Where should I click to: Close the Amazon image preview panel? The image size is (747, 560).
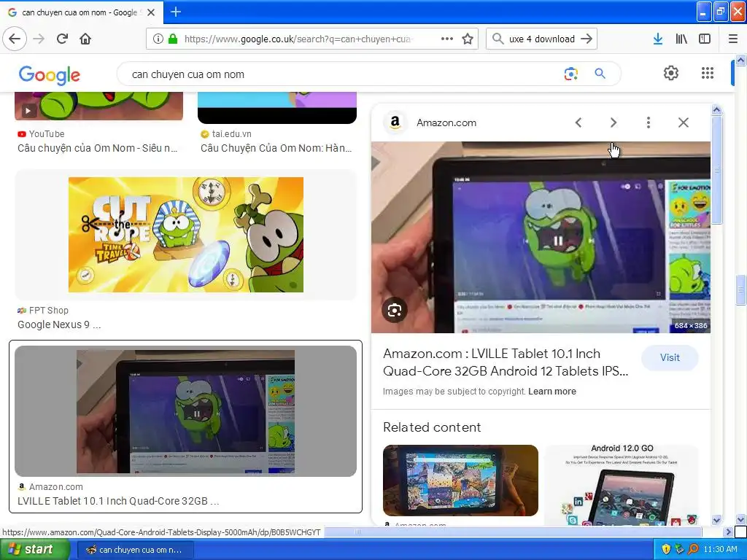pos(683,122)
